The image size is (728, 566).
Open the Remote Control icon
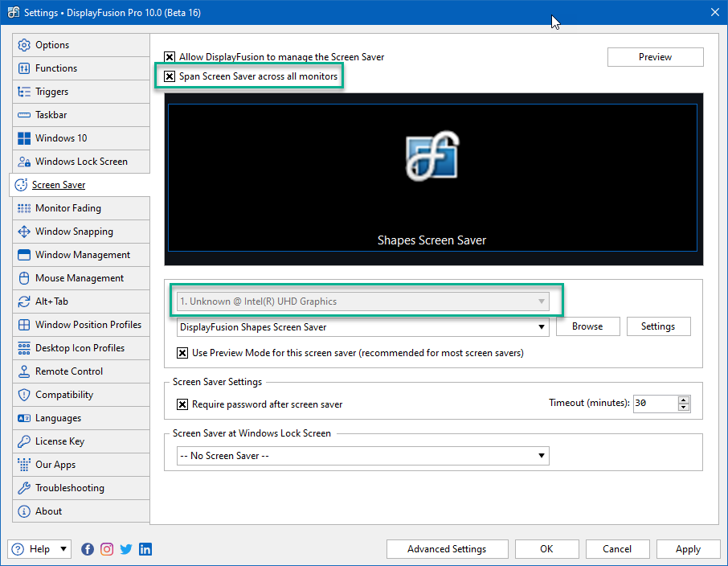pyautogui.click(x=23, y=371)
